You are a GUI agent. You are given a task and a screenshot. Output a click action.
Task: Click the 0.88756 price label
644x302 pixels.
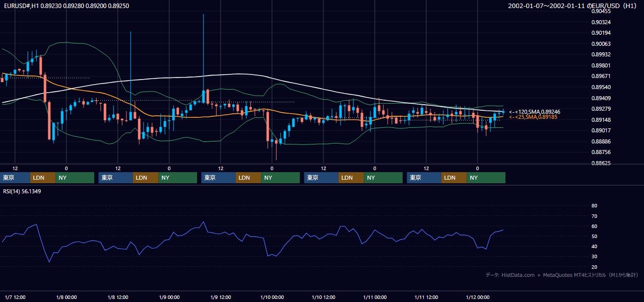click(602, 152)
